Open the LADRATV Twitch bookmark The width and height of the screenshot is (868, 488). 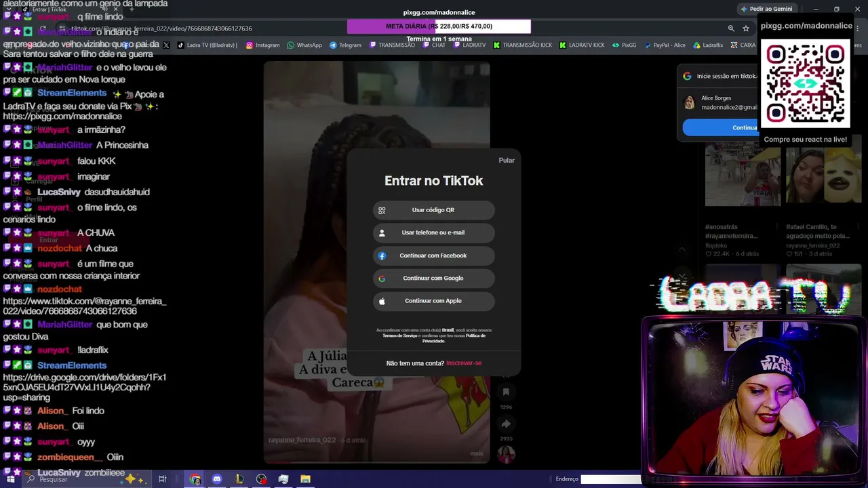[x=469, y=45]
